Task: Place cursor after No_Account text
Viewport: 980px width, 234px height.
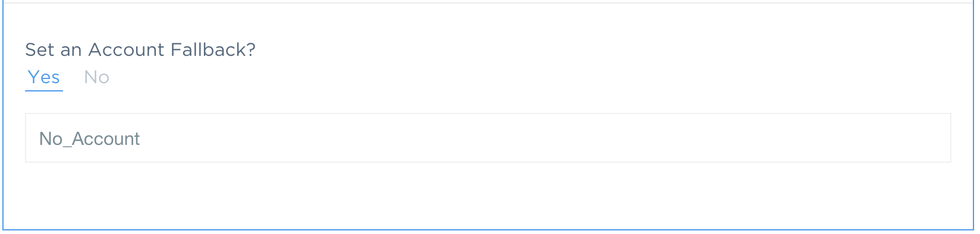Action: point(142,138)
